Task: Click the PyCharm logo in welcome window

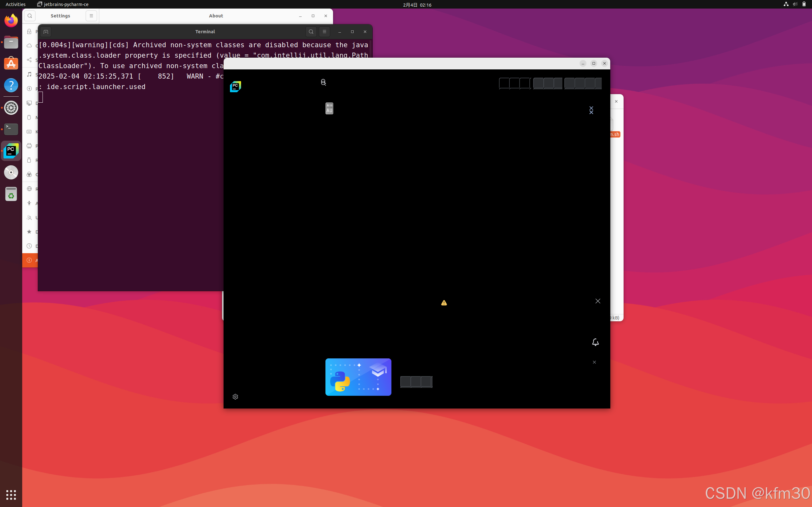Action: 235,87
